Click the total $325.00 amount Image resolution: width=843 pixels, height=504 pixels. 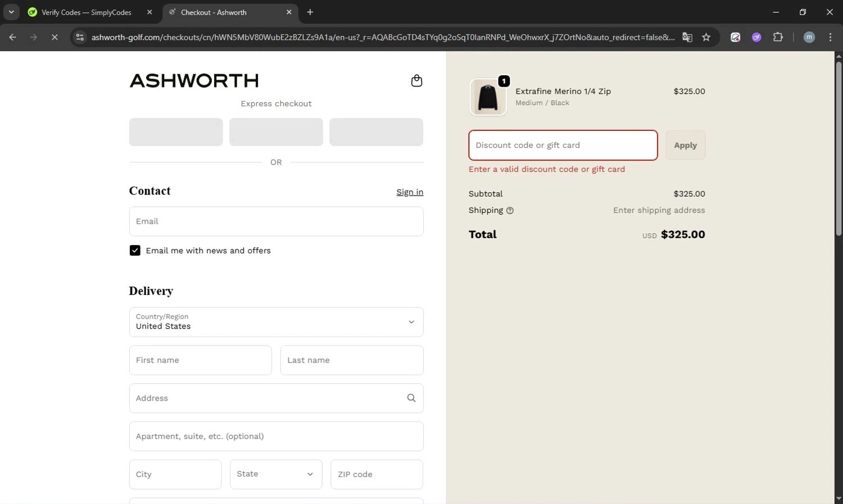[683, 234]
